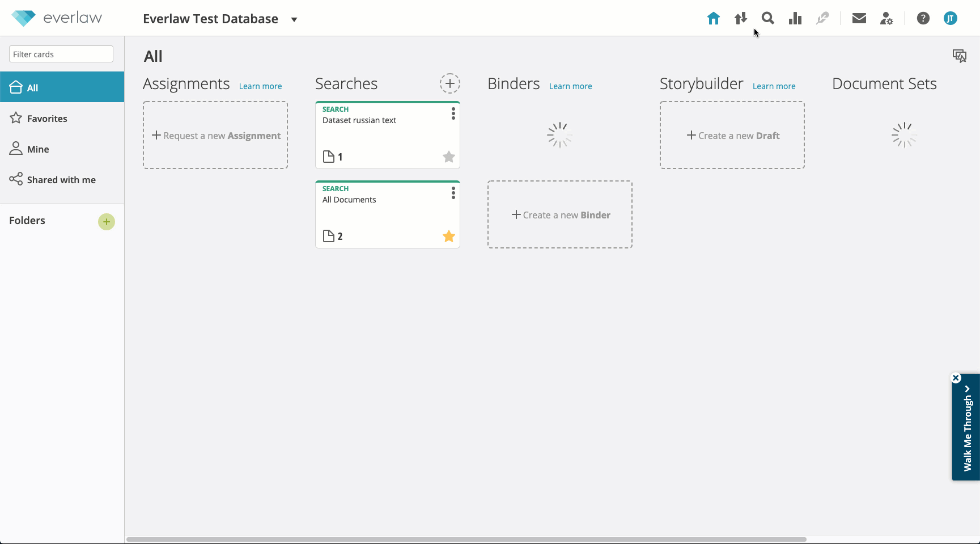Open the Uploads and Productions arrows icon
The image size is (980, 544).
740,18
